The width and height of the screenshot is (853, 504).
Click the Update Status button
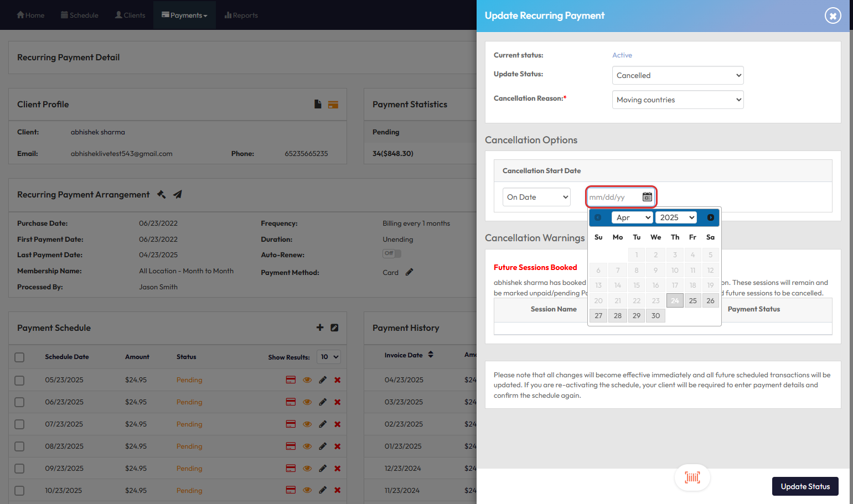(x=805, y=486)
